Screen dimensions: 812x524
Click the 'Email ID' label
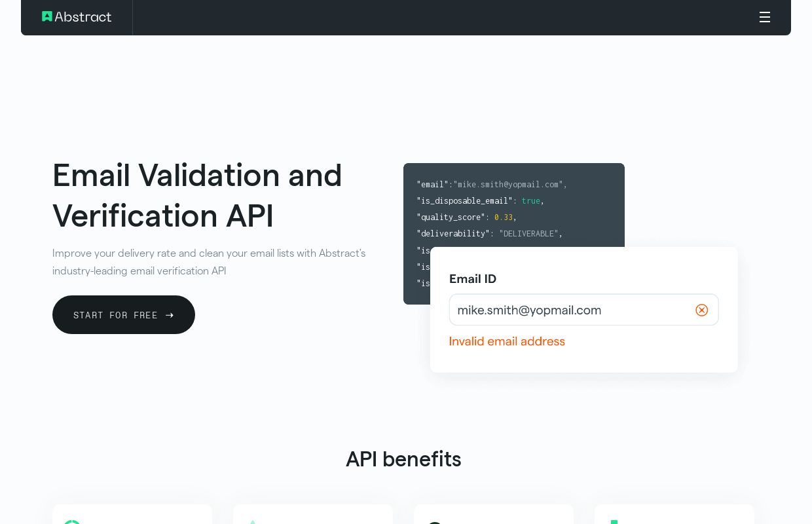tap(473, 279)
